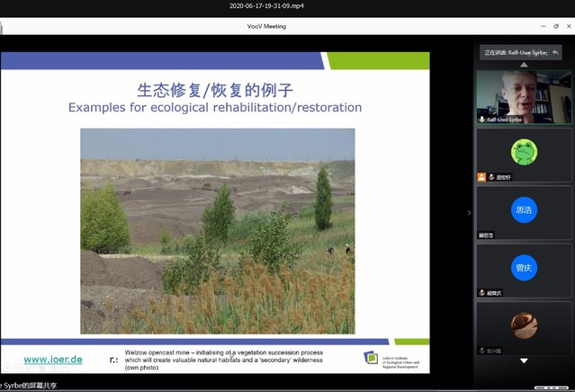Click Ralf-Uwe Syrbe's microphone icon

point(483,119)
